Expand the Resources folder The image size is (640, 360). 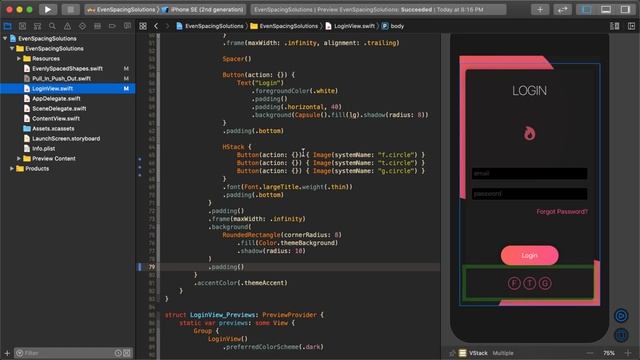click(x=19, y=58)
